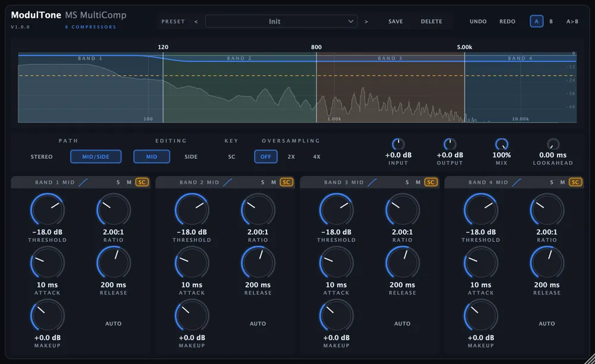This screenshot has width=595, height=364.
Task: Toggle sidechain SC on Band 1 Mid
Action: click(142, 183)
